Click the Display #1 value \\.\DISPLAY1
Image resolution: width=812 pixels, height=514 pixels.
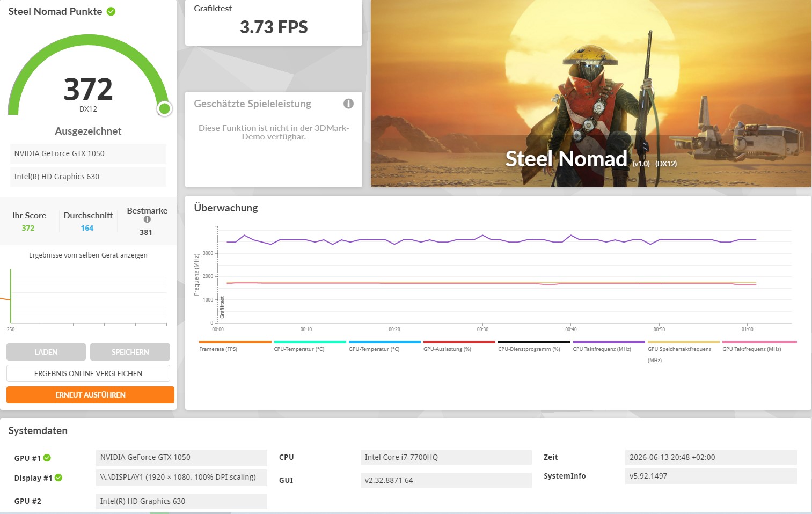tap(181, 478)
